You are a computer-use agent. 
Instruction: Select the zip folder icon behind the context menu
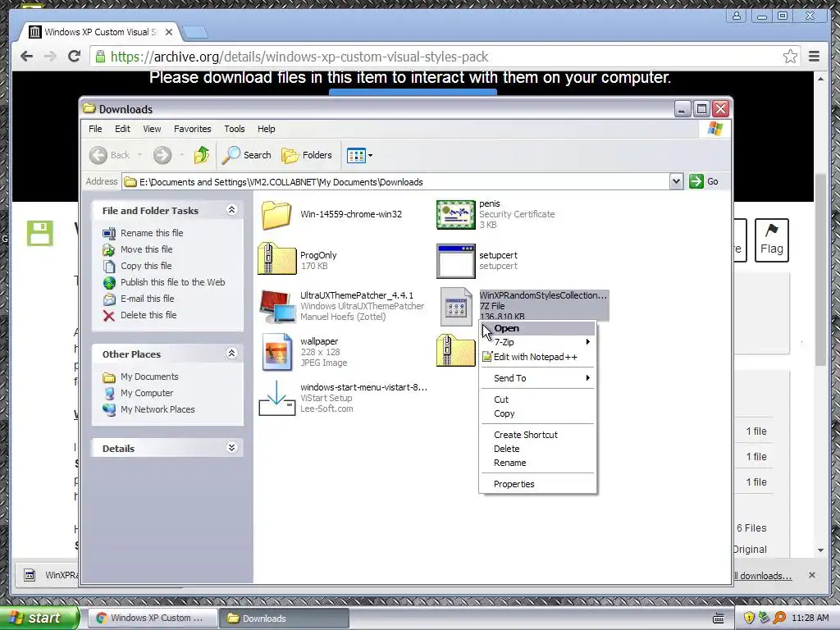pos(456,351)
